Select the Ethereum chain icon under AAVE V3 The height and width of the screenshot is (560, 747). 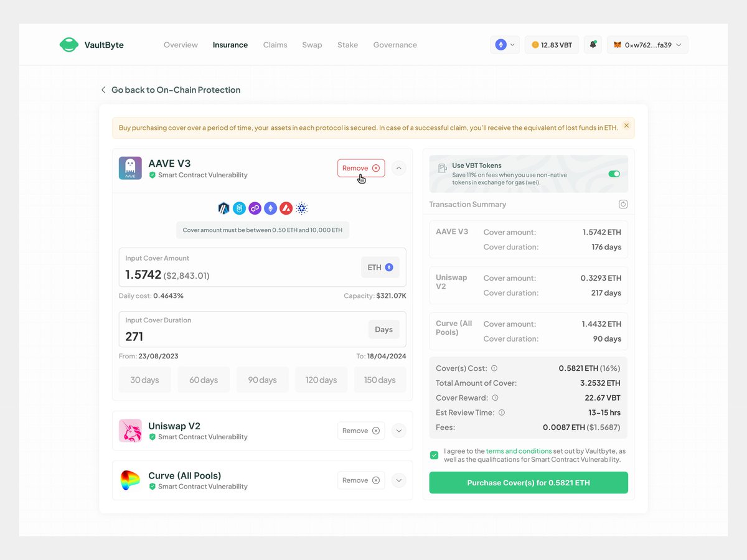[x=270, y=208]
